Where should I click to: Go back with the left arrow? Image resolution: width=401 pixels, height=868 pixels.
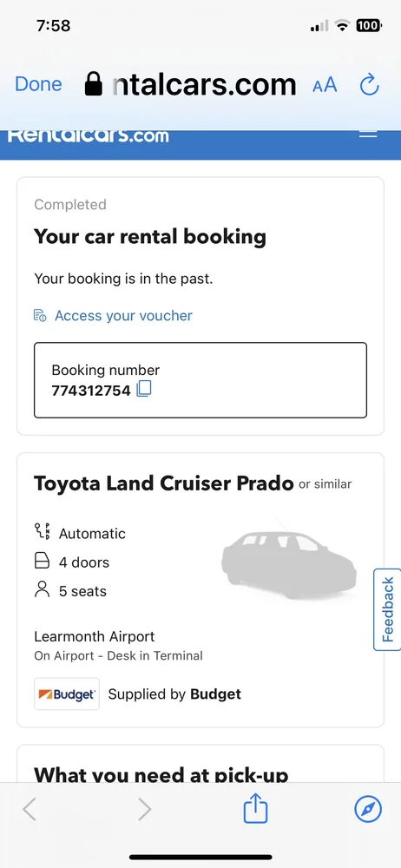[30, 809]
